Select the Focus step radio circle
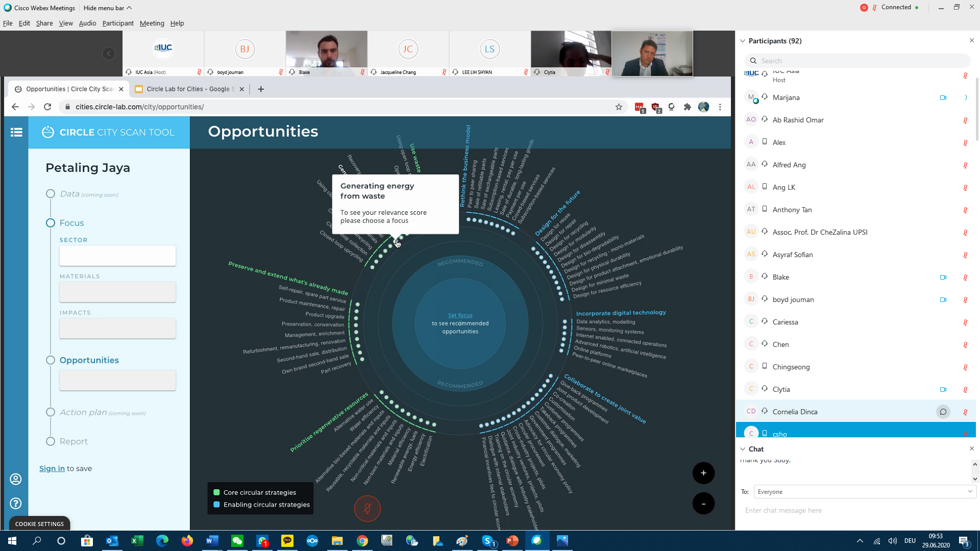This screenshot has width=980, height=551. tap(51, 223)
